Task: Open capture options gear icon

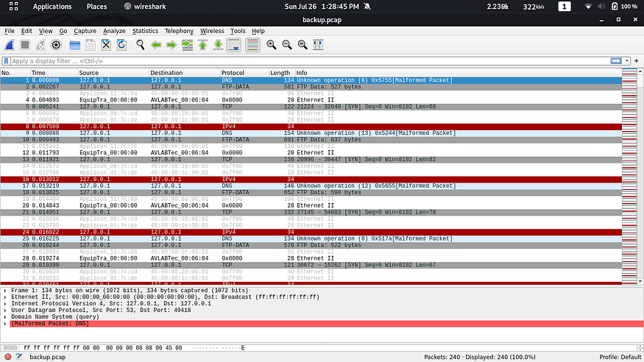Action: pyautogui.click(x=56, y=45)
